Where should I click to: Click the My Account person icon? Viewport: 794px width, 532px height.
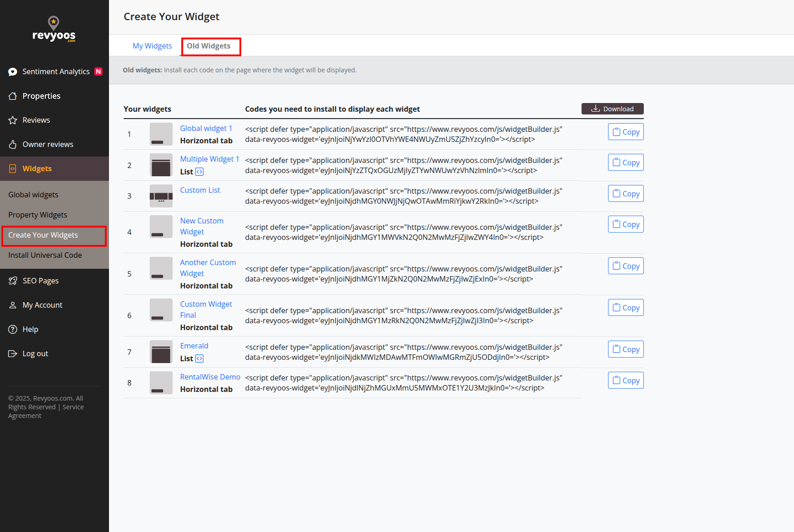[13, 305]
